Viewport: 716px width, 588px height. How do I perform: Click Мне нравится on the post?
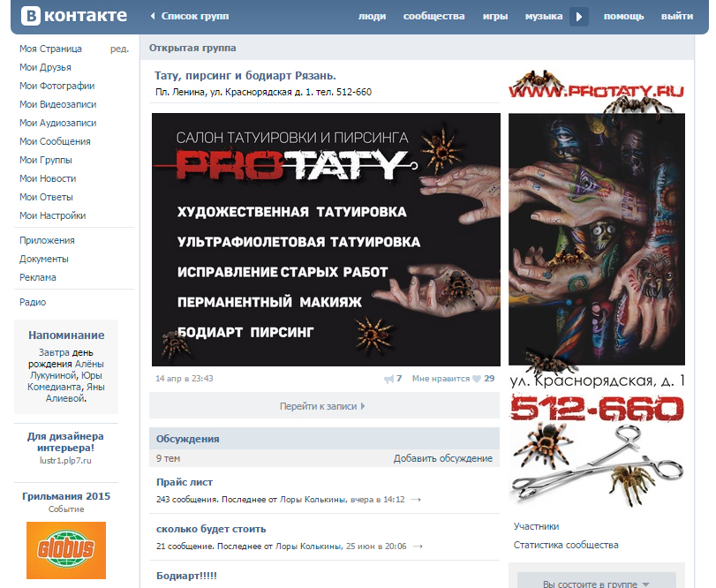click(441, 379)
